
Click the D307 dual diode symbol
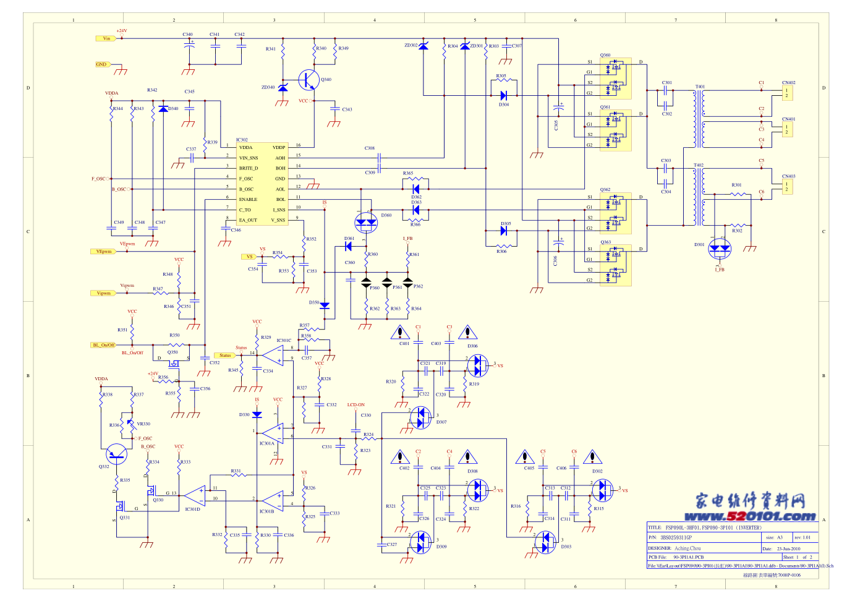tap(421, 417)
